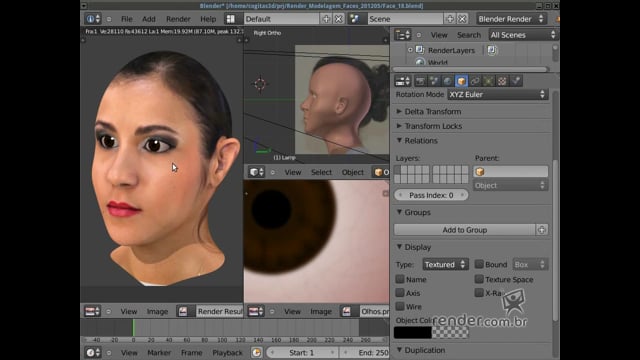
Task: Open the display Type Textured dropdown
Action: [445, 264]
